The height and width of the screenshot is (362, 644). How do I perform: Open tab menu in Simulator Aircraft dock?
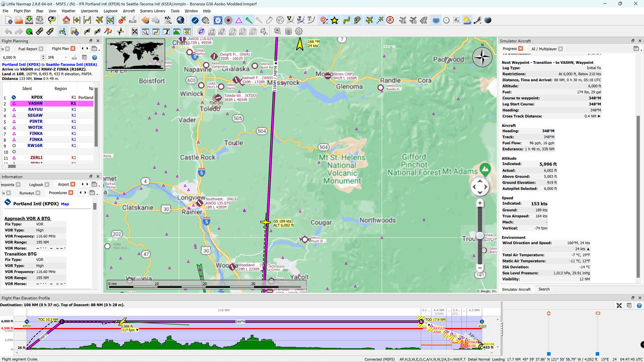637,49
